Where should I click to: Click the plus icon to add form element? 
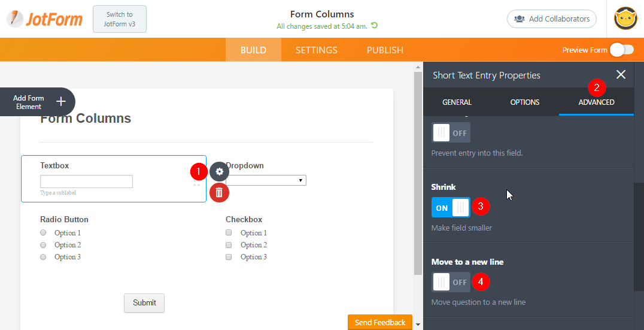[60, 101]
